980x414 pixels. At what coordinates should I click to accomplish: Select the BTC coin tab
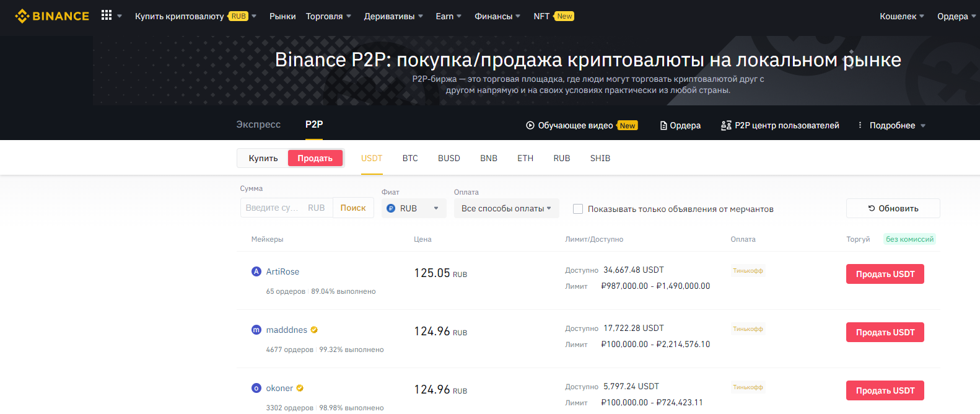[x=410, y=158]
